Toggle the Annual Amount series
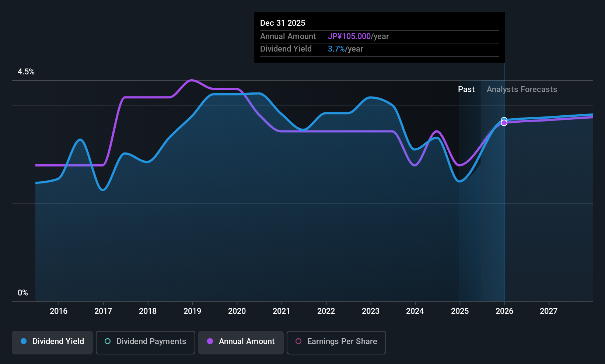This screenshot has width=605, height=364. point(241,342)
